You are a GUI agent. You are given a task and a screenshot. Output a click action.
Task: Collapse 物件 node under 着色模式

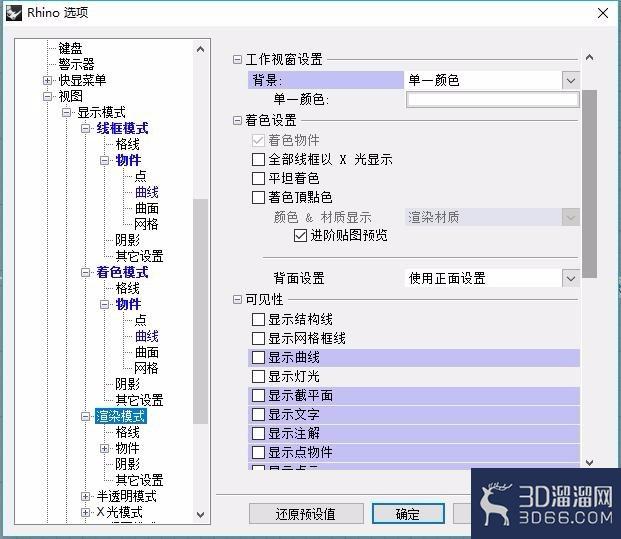104,304
